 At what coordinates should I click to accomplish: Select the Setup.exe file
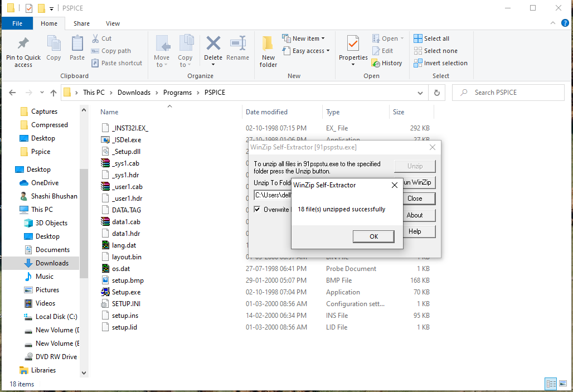click(x=126, y=292)
